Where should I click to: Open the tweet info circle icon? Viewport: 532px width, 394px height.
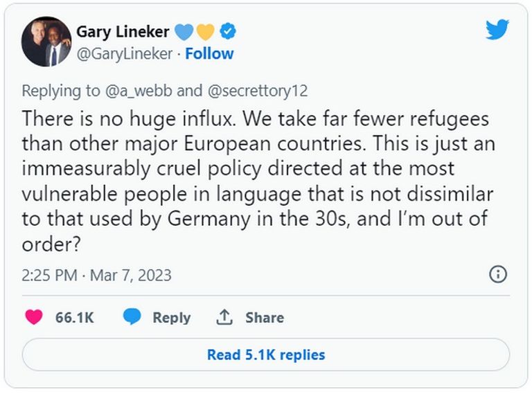point(497,274)
